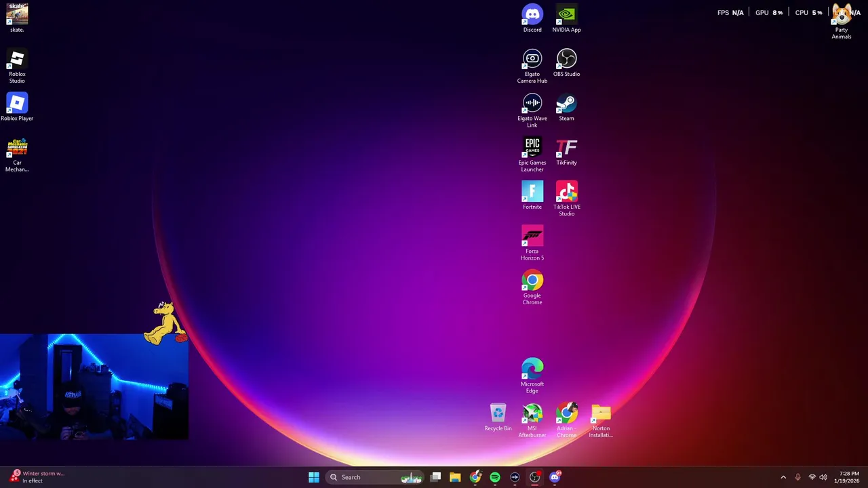Select the Party Animals desktop shortcut
The height and width of the screenshot is (488, 868).
pyautogui.click(x=842, y=21)
